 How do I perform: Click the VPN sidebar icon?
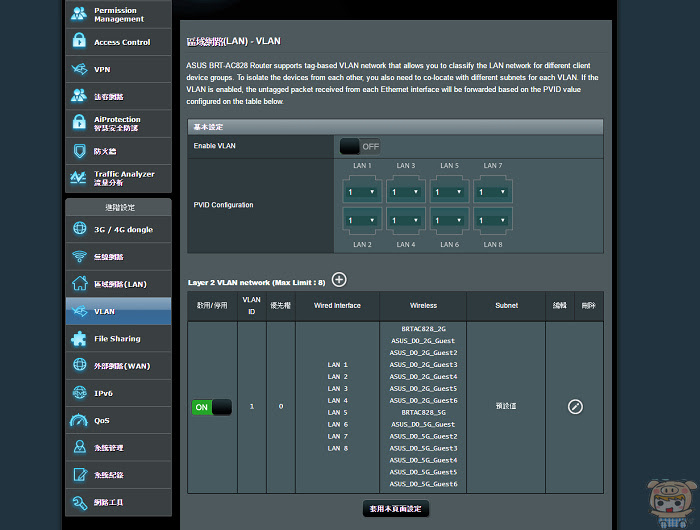tap(79, 69)
